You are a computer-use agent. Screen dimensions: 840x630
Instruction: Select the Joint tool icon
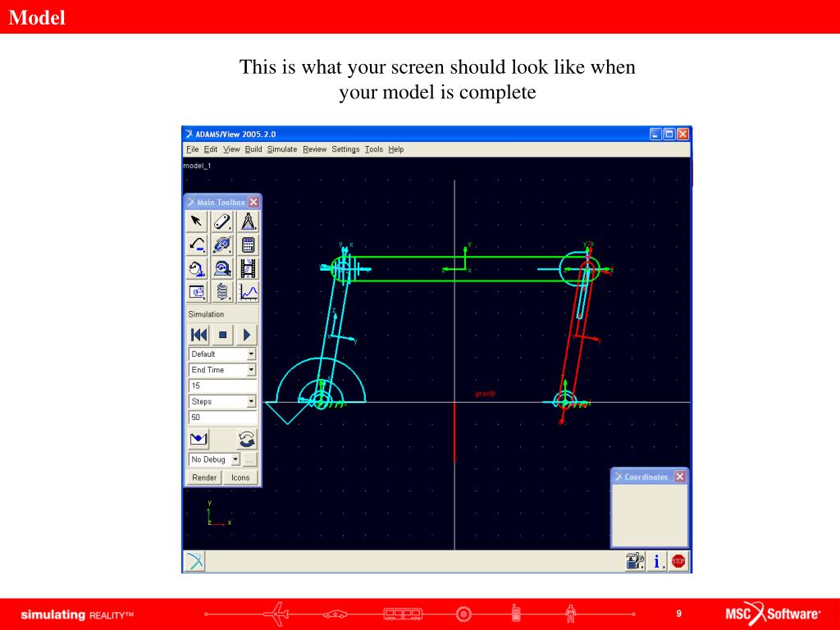coord(221,244)
